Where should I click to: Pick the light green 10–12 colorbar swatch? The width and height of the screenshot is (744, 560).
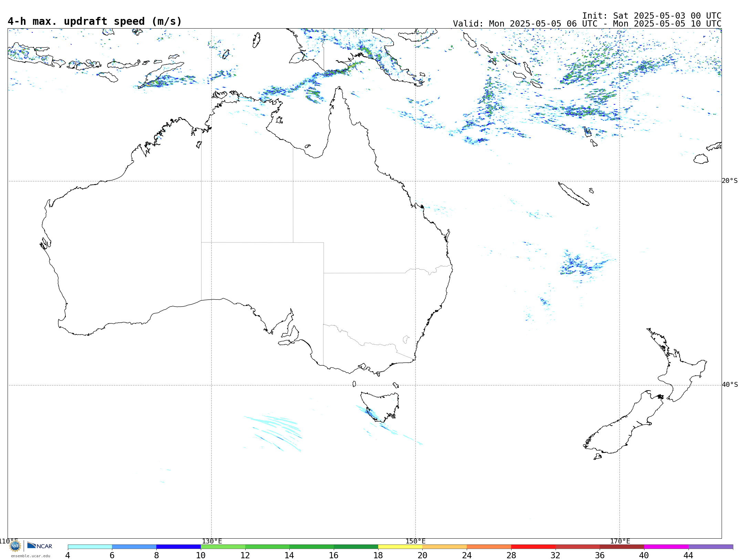point(223,547)
